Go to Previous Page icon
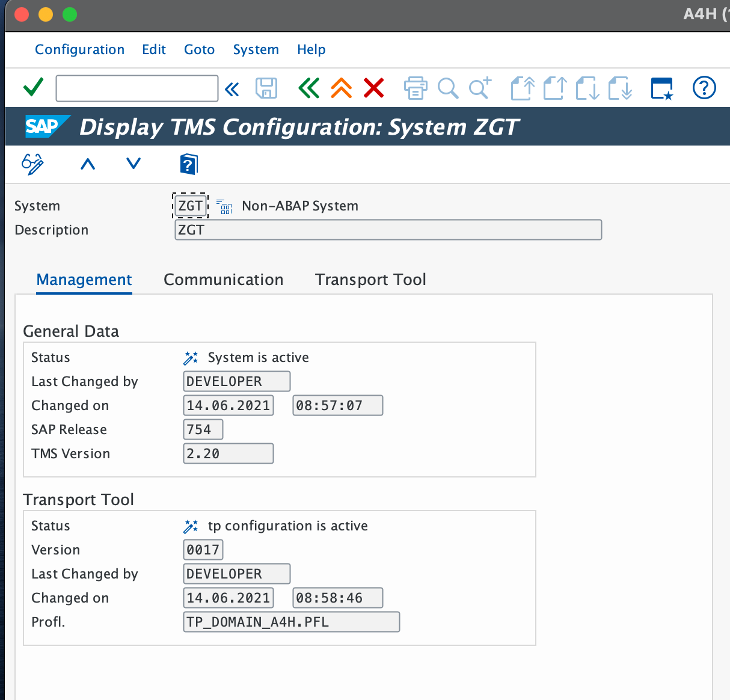730x700 pixels. pyautogui.click(x=555, y=88)
